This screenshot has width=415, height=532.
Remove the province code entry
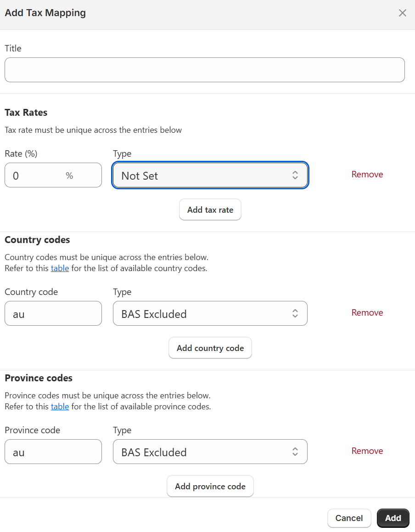click(x=367, y=451)
